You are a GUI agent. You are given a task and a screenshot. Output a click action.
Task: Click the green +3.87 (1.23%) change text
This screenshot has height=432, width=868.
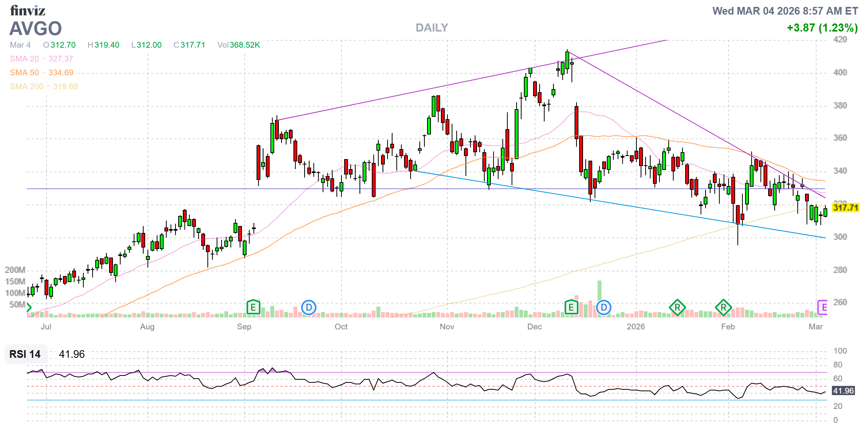point(822,28)
